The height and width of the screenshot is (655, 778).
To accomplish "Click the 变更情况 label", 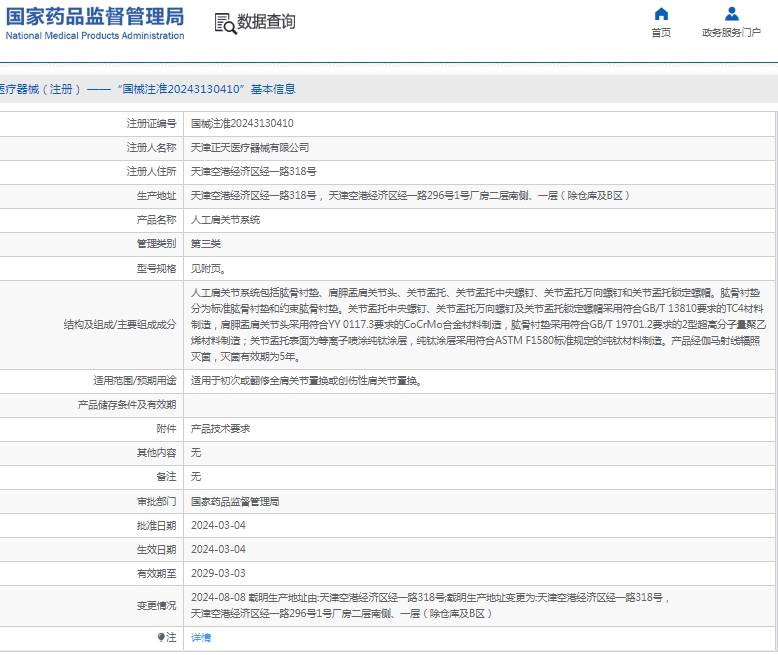I will 156,606.
